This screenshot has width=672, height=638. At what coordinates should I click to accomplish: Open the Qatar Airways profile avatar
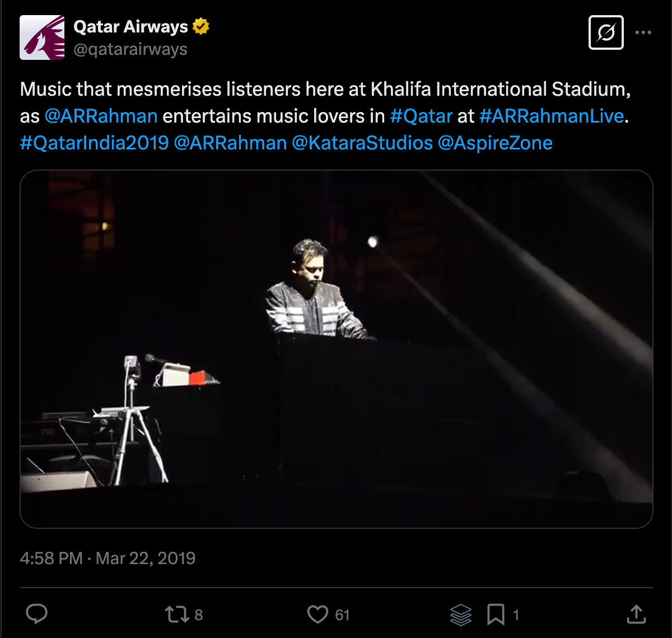42,37
